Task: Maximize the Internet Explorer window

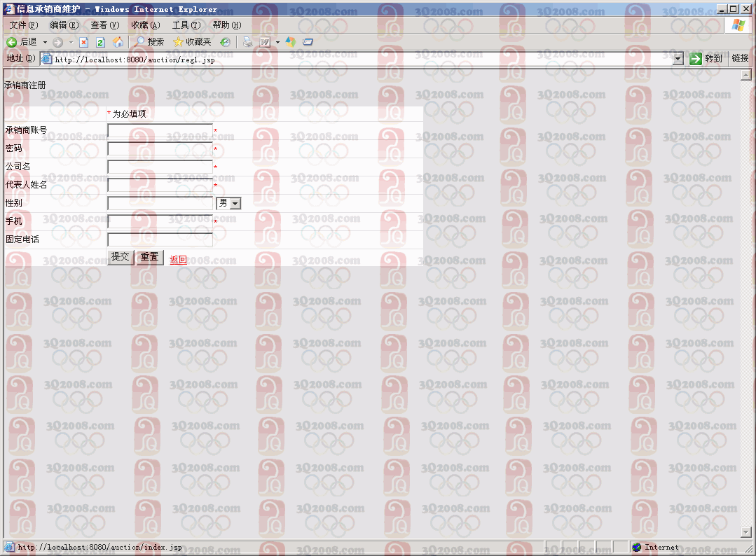Action: [733, 9]
